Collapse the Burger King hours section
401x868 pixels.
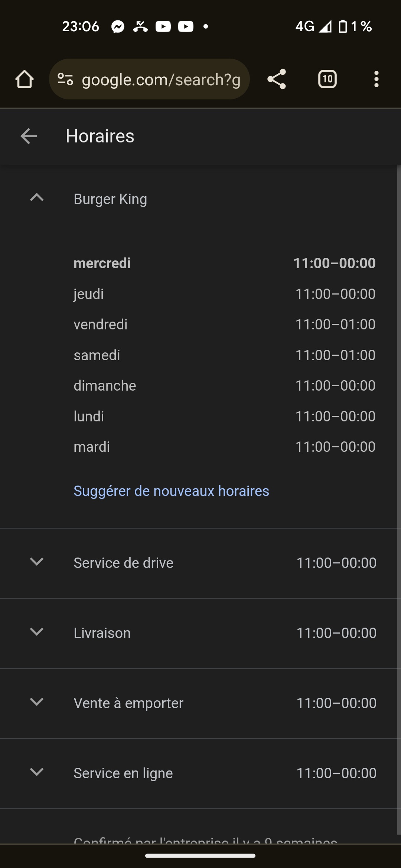coord(37,198)
